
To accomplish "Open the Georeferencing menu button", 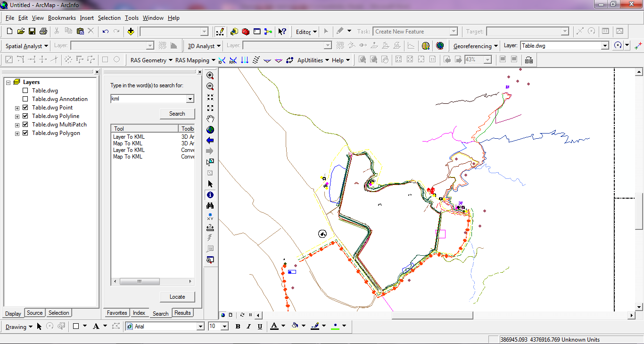I will coord(475,46).
